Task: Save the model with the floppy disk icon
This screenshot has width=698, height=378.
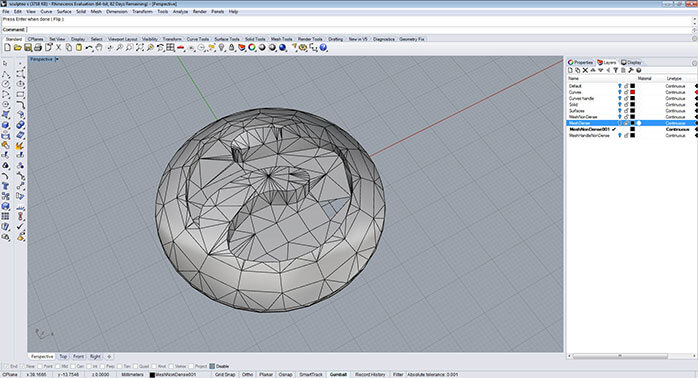Action: pyautogui.click(x=28, y=48)
